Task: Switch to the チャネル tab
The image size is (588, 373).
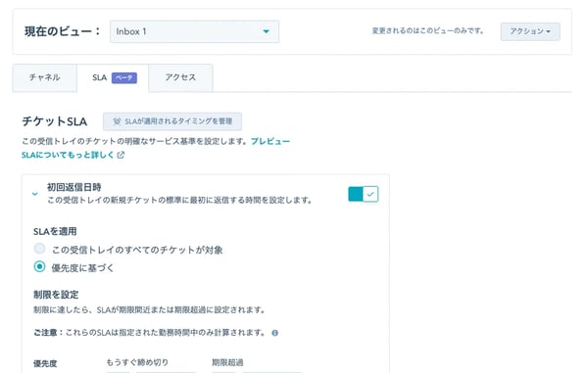Action: pyautogui.click(x=45, y=77)
